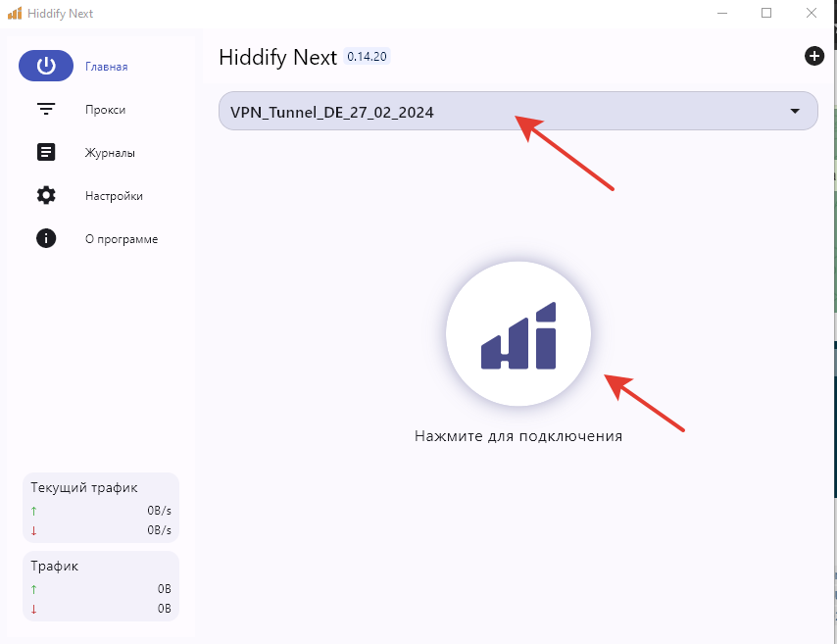Go to the Журналы label

click(x=110, y=153)
